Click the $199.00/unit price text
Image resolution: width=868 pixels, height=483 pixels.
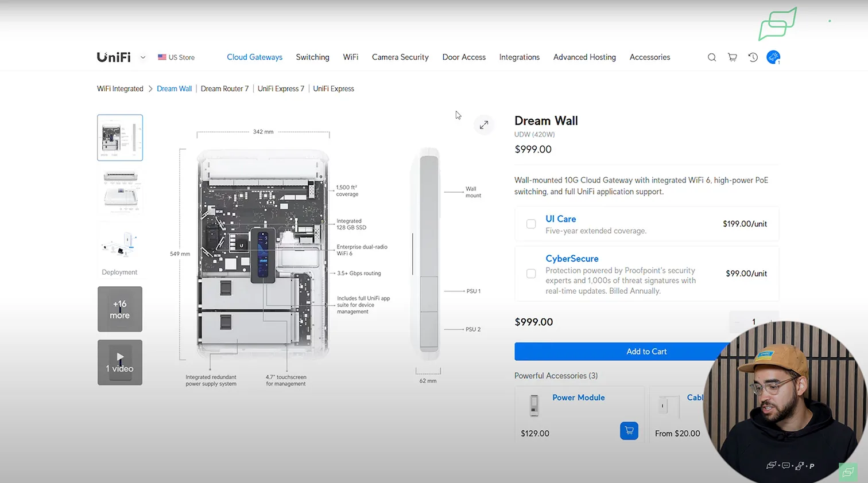[x=745, y=224]
